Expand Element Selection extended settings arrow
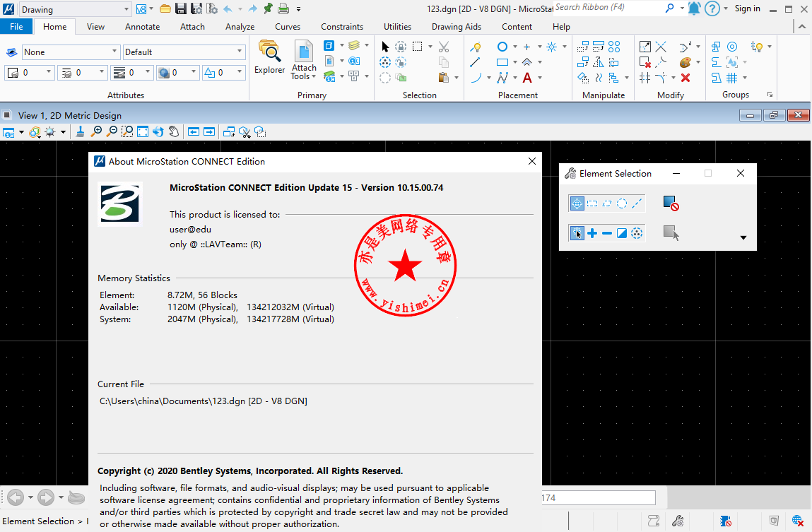This screenshot has width=812, height=532. [743, 237]
